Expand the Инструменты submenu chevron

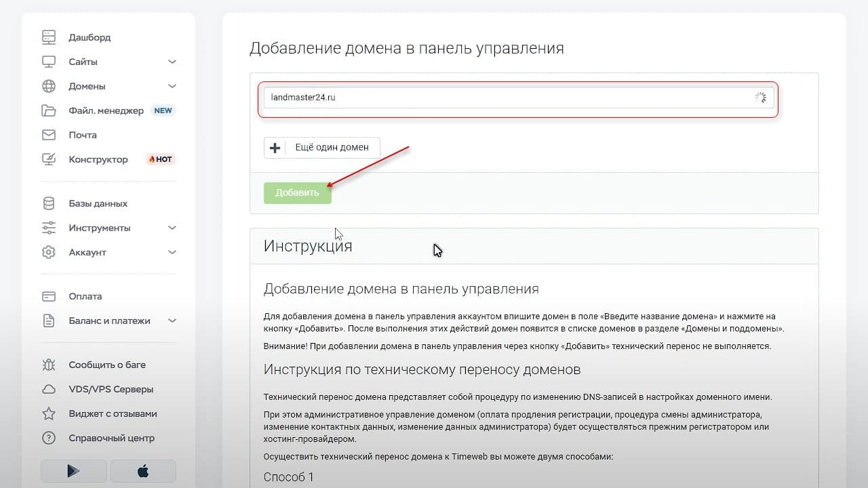tap(172, 228)
